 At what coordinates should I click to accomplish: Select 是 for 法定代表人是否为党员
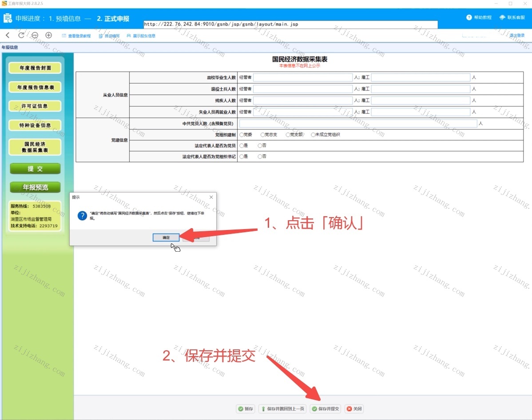point(242,146)
